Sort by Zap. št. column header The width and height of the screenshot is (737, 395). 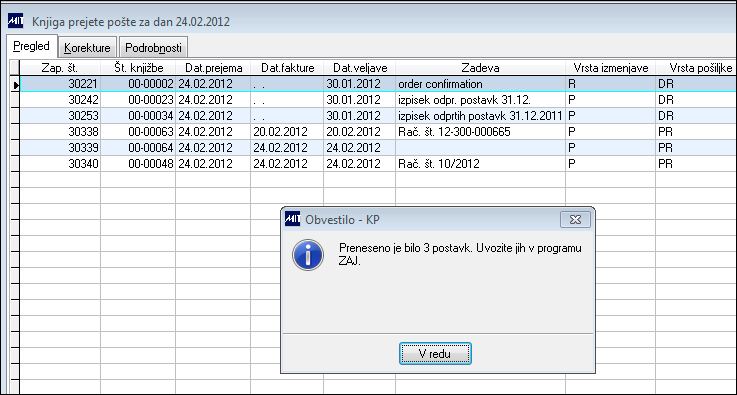coord(60,68)
